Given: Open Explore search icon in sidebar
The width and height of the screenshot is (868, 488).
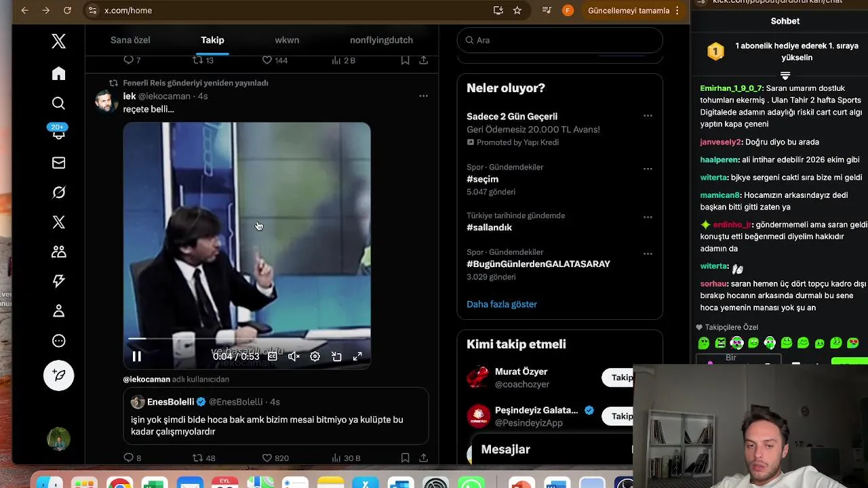Looking at the screenshot, I should [59, 103].
